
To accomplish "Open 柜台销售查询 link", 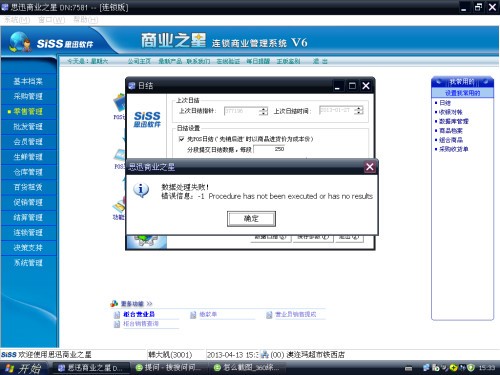I will [141, 323].
